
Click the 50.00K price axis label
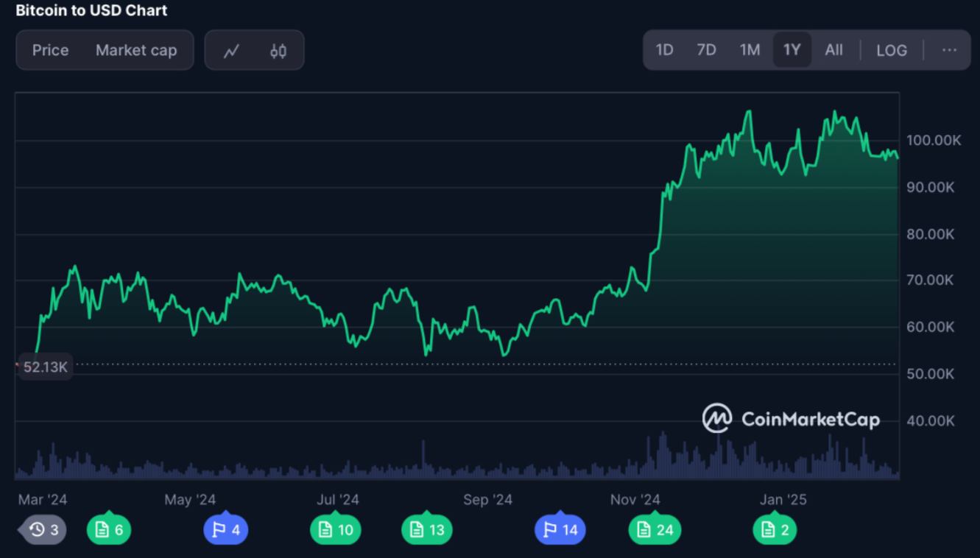tap(930, 374)
